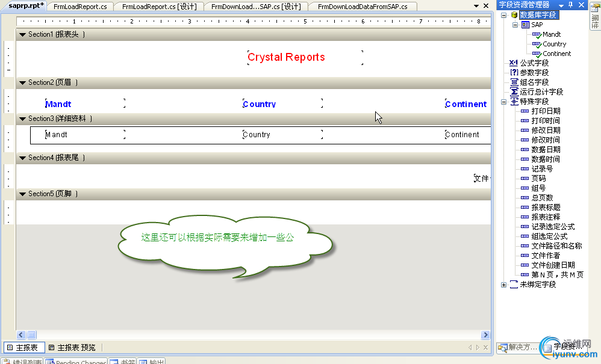Open the FrmLoadReport.cs tab
601x364 pixels.
pyautogui.click(x=80, y=7)
